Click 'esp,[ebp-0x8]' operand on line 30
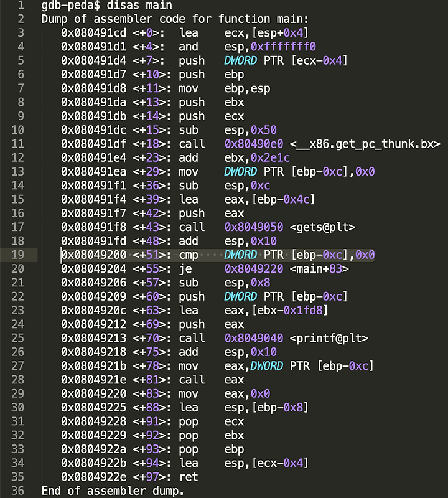448x498 pixels. (x=266, y=408)
